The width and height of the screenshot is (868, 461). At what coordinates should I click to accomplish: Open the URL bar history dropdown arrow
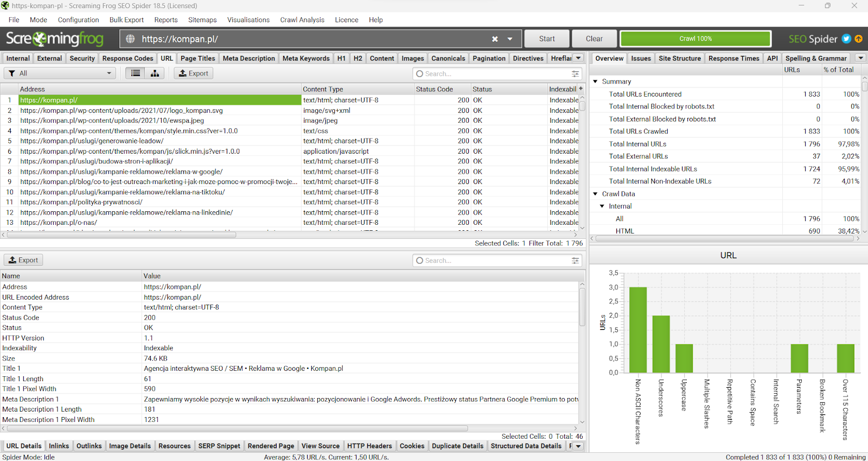510,39
